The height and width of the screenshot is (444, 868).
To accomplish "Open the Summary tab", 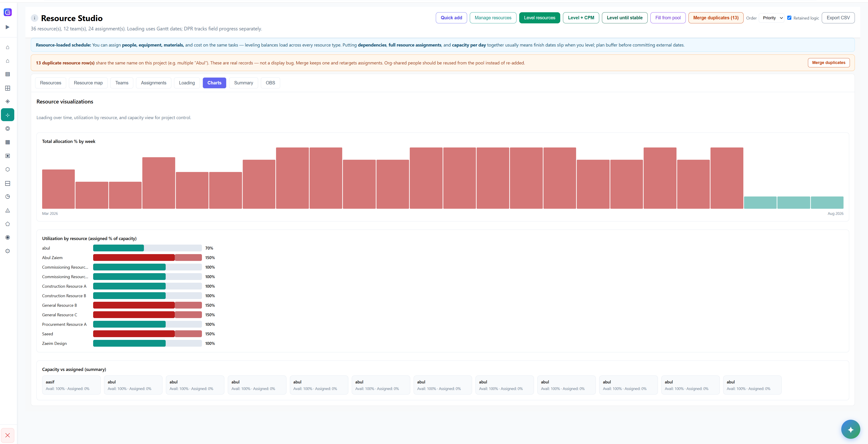I will [244, 83].
